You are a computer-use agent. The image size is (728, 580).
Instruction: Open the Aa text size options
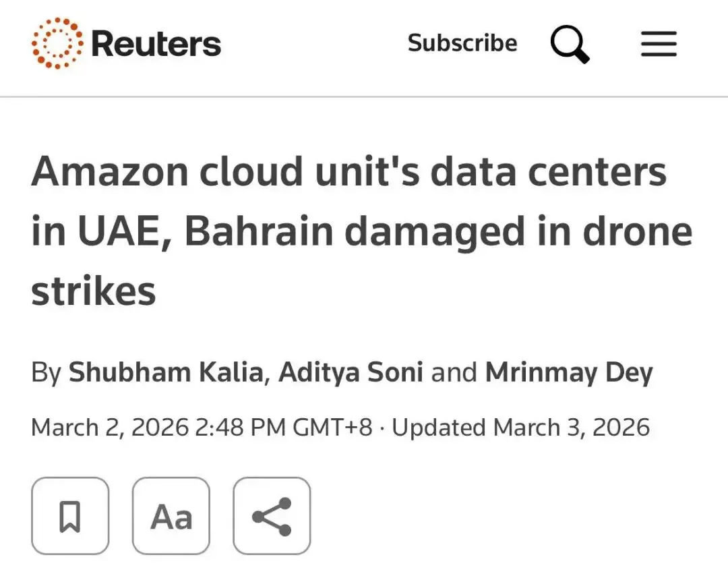171,516
